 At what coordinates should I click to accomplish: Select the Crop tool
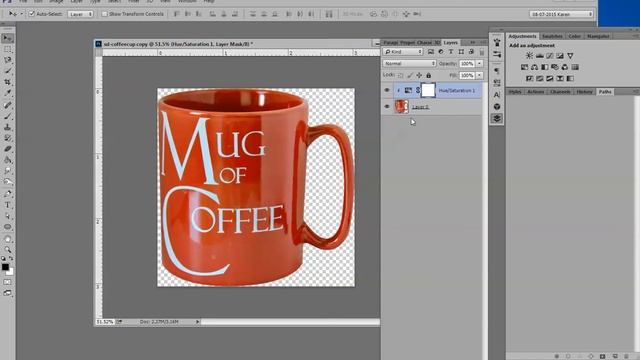coord(7,82)
